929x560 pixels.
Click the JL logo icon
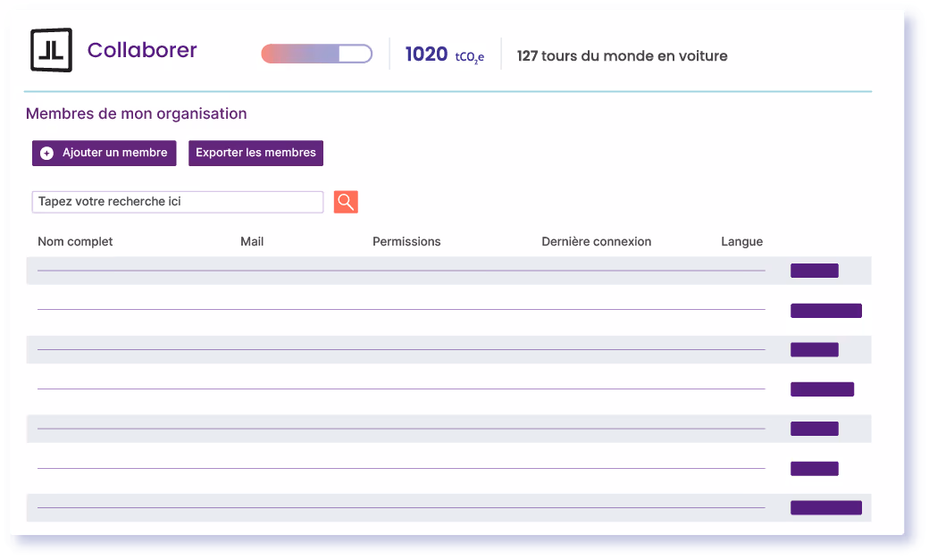(x=52, y=50)
